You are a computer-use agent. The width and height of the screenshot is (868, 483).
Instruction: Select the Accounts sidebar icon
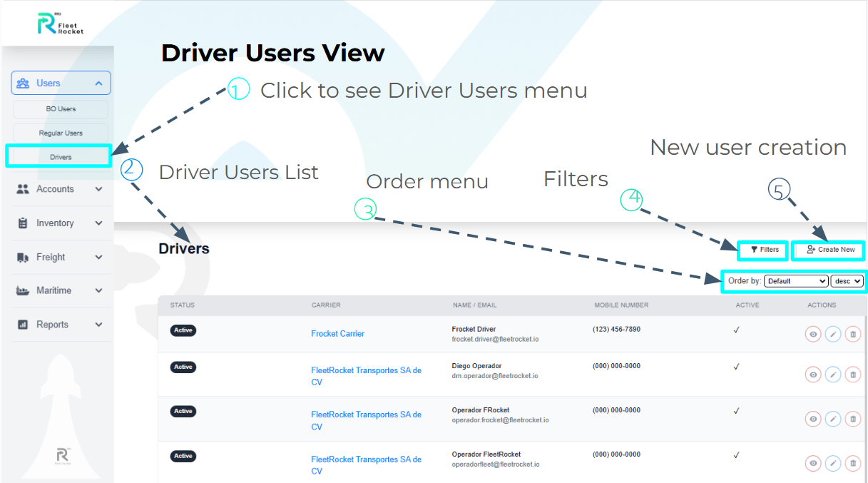(22, 189)
